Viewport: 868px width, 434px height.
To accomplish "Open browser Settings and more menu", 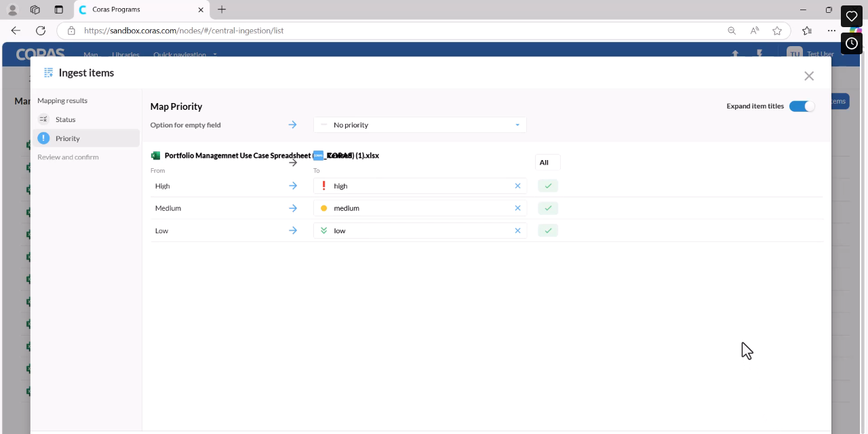I will point(831,31).
